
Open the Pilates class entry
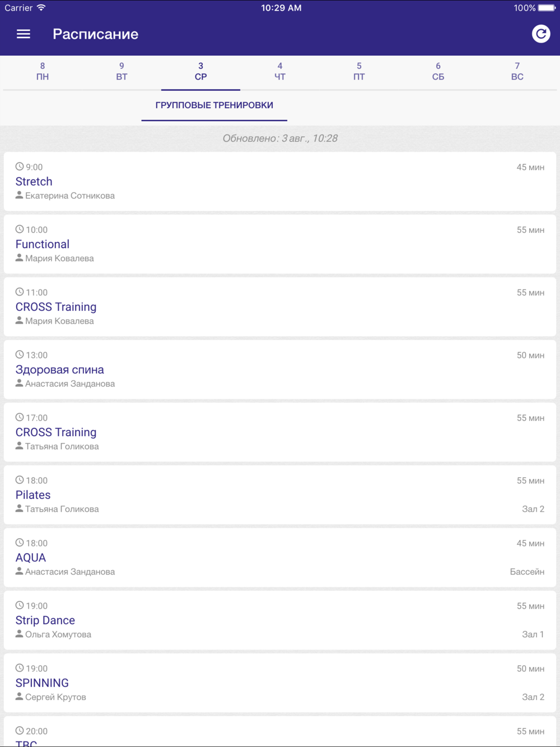coord(280,495)
